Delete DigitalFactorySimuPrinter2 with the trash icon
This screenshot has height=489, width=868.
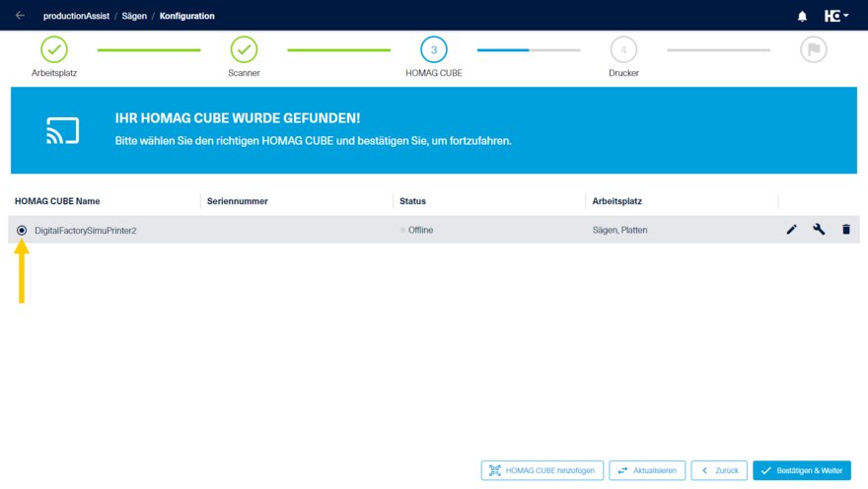pos(846,229)
